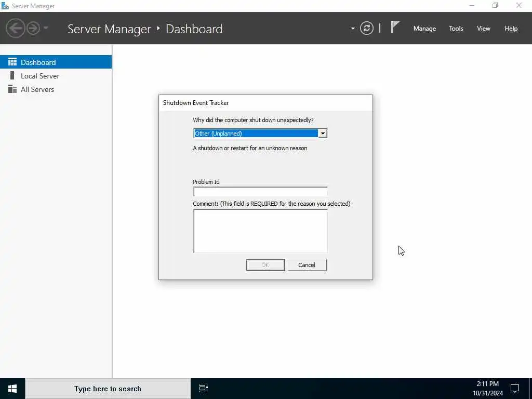Viewport: 532px width, 399px height.
Task: Click the shutdown reason dropdown arrow
Action: click(x=322, y=134)
